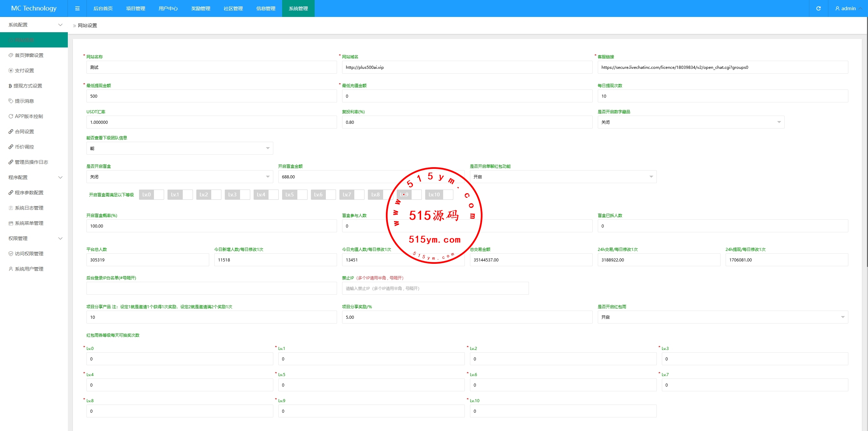
Task: Open the 是否开启数字藏品 dropdown
Action: [690, 122]
